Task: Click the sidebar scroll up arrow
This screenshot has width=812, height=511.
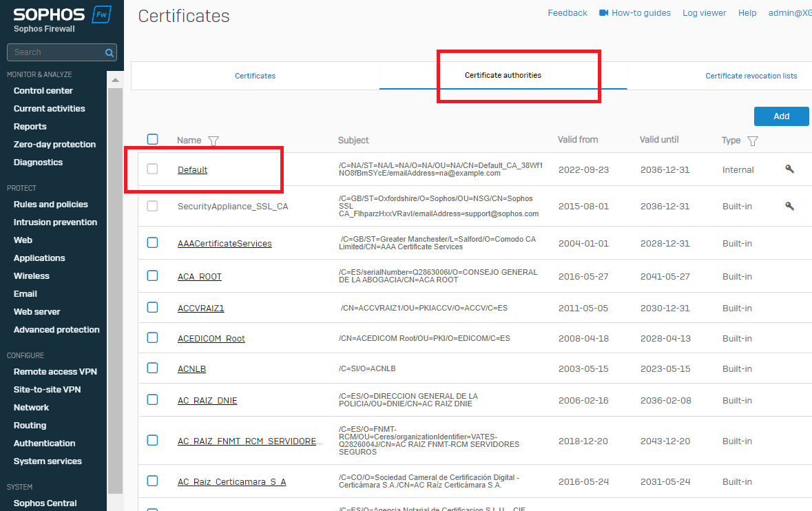Action: click(115, 81)
